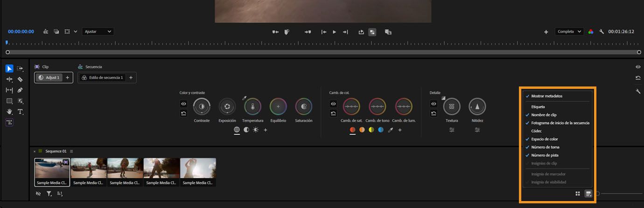Open Nitidez settings sliders icon
Screen dimensions: 644x208
pos(477,130)
